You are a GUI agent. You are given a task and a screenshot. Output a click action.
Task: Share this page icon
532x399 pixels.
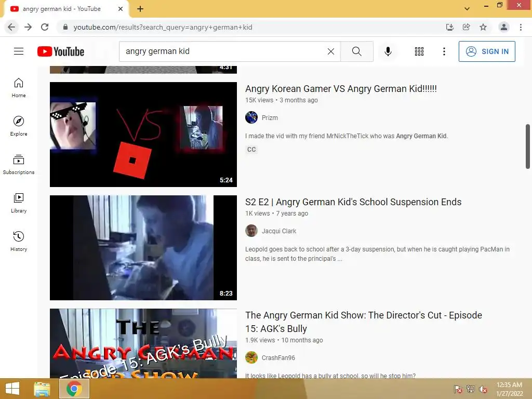[x=467, y=27]
